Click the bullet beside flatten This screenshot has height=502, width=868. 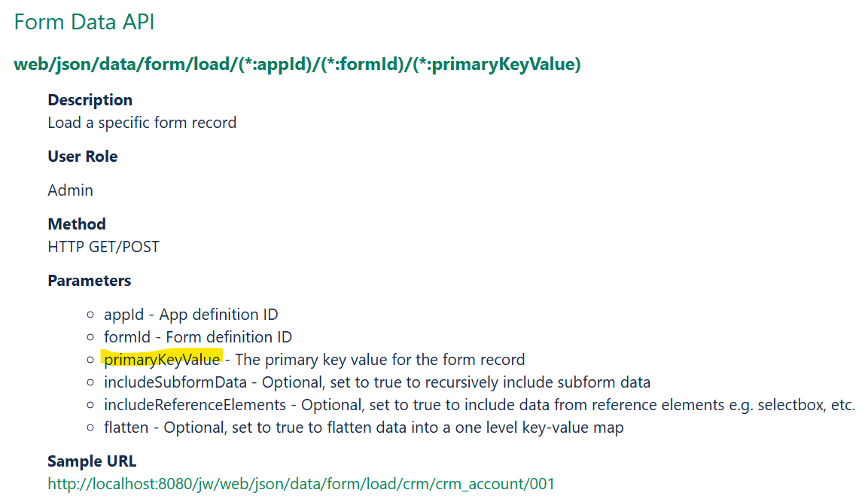(90, 427)
